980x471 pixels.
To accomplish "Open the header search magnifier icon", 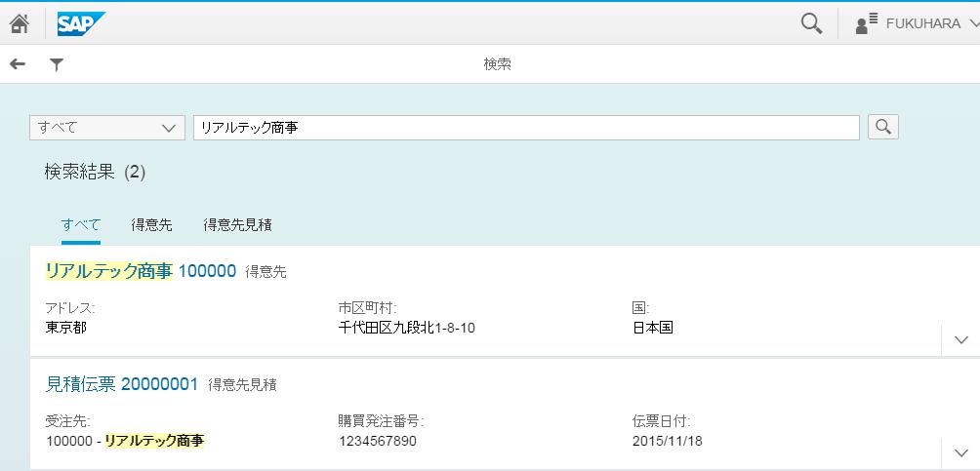I will click(811, 23).
